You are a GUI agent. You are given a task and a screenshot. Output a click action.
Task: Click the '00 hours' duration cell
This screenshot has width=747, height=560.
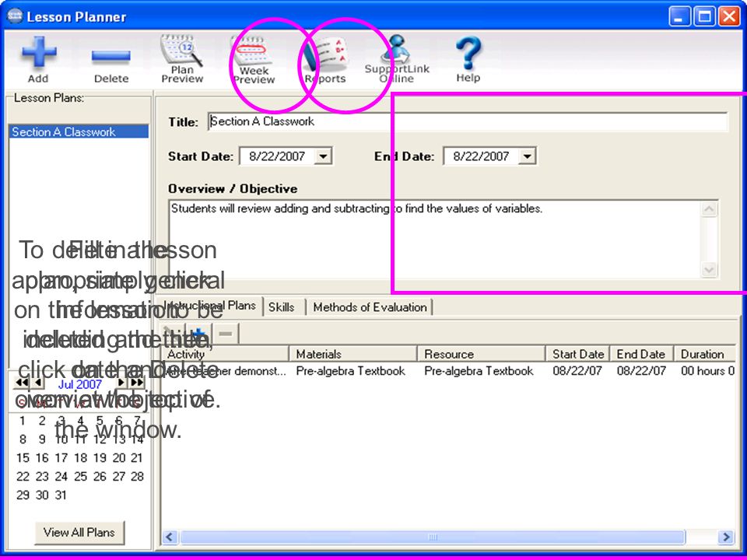[x=708, y=371]
